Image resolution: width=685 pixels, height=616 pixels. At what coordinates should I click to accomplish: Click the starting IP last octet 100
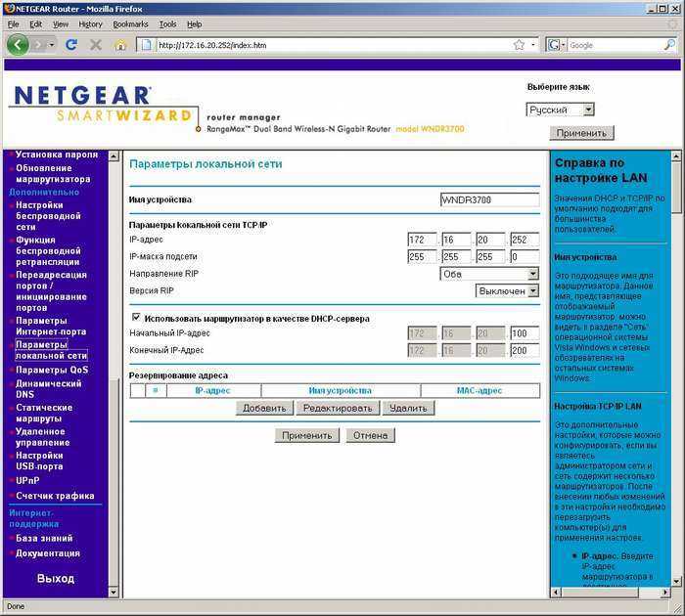coord(525,333)
